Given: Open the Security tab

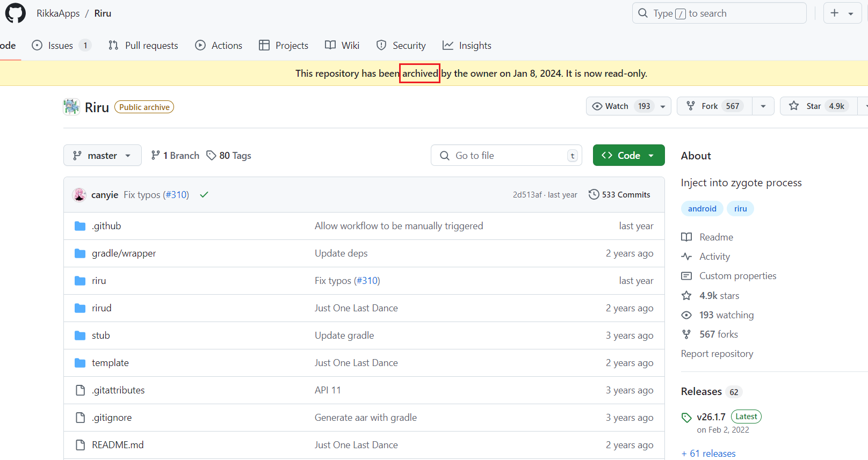Looking at the screenshot, I should 401,46.
